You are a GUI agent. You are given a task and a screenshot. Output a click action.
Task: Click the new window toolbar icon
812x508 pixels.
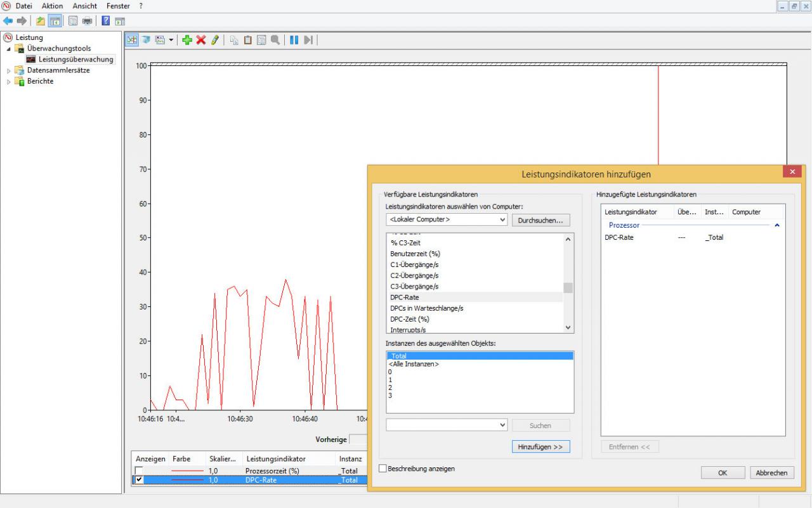click(x=73, y=21)
